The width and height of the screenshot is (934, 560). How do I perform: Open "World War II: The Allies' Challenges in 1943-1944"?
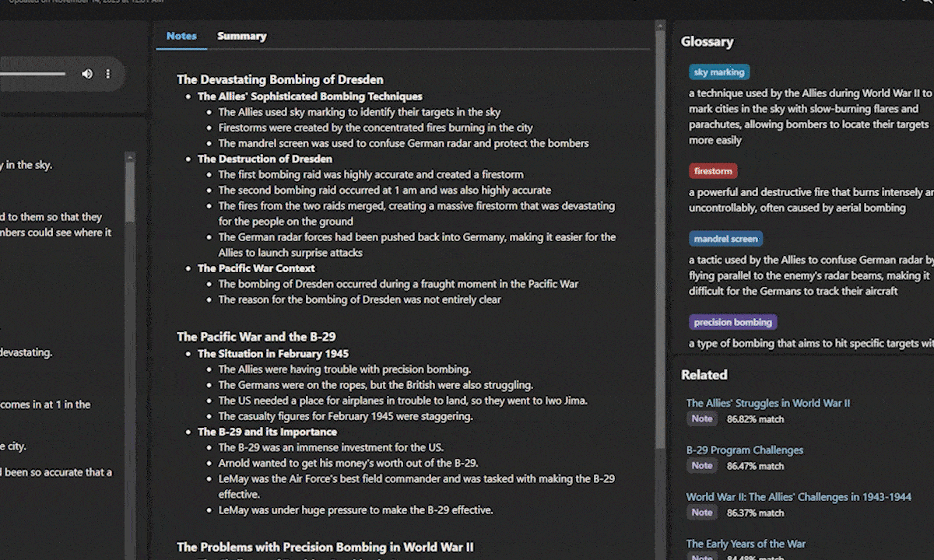tap(799, 496)
